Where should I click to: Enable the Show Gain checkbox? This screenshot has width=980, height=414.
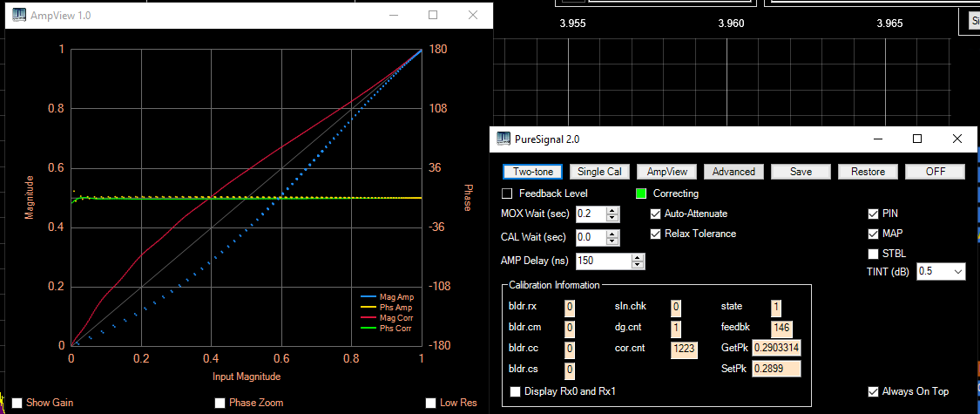17,403
